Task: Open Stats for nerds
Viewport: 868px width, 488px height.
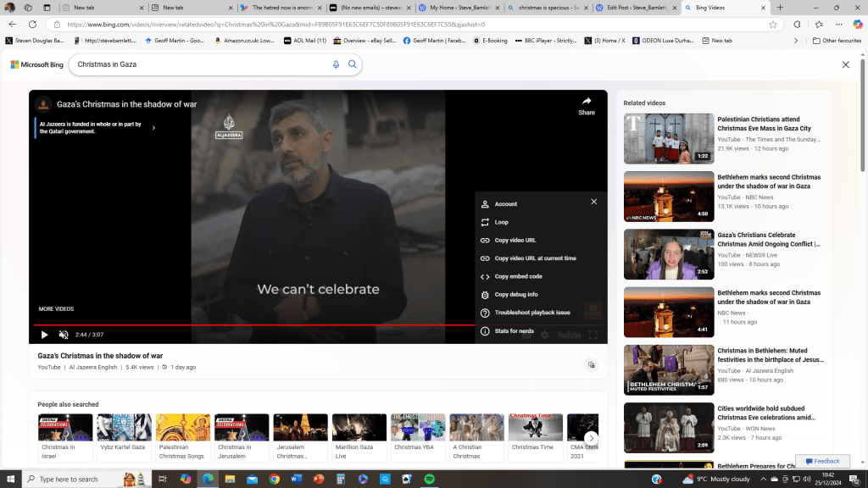Action: (x=514, y=331)
